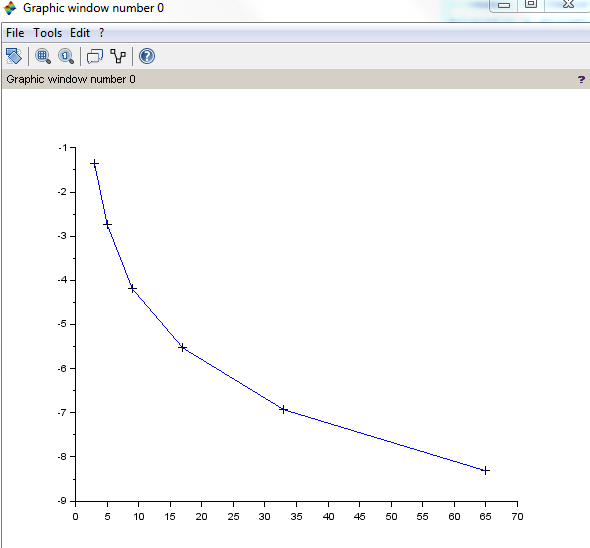The image size is (590, 548).
Task: Click the purple help mark on info bar
Action: 581,79
